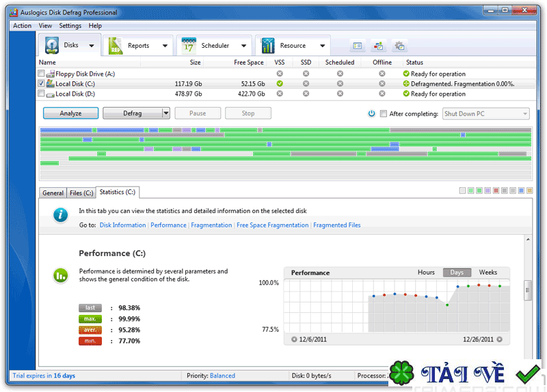This screenshot has width=547, height=392.
Task: Click the Pause button
Action: point(198,113)
